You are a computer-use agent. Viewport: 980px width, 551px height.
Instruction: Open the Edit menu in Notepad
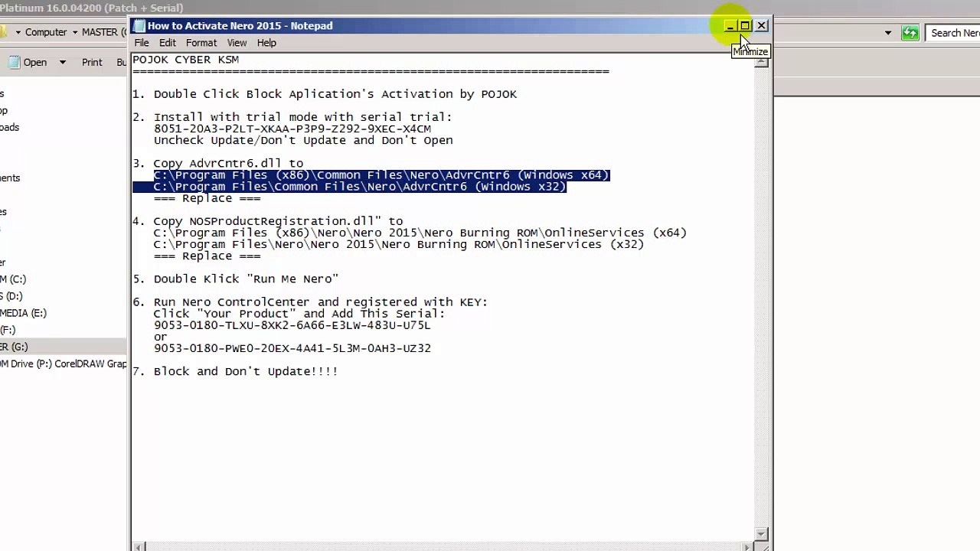(x=168, y=43)
